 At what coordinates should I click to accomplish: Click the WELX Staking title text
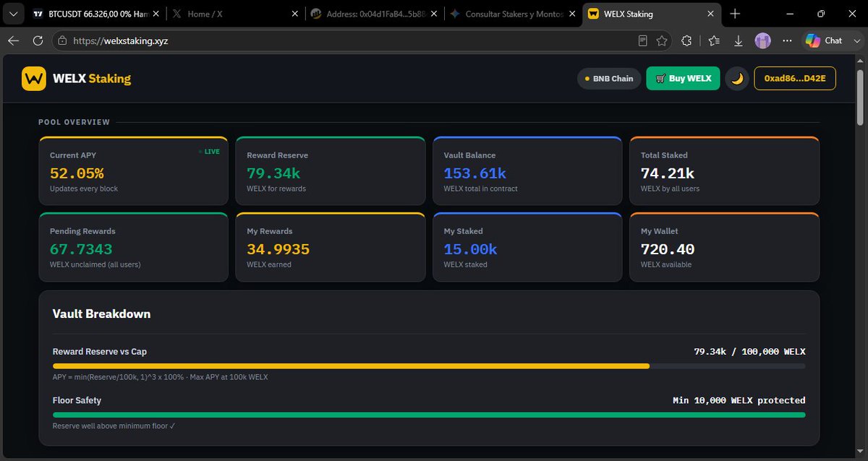pyautogui.click(x=92, y=79)
